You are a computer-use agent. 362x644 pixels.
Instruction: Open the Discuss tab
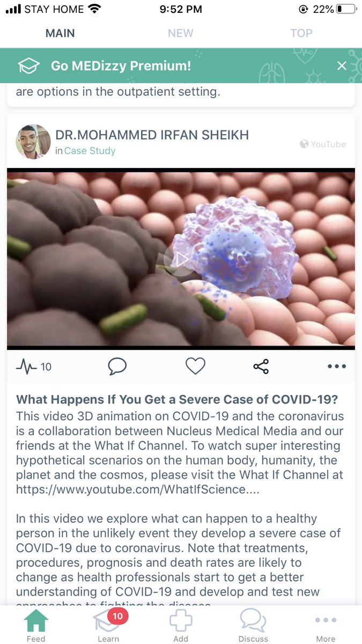pyautogui.click(x=253, y=625)
